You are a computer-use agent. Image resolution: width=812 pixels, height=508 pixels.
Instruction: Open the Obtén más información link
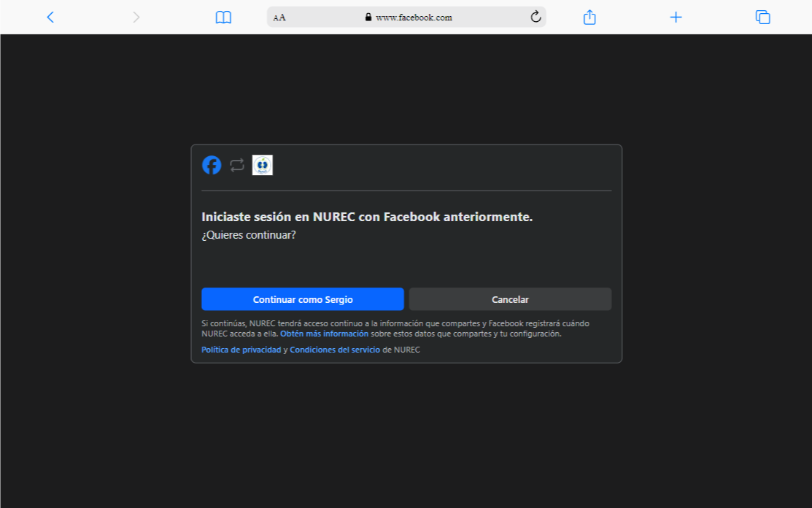[324, 334]
